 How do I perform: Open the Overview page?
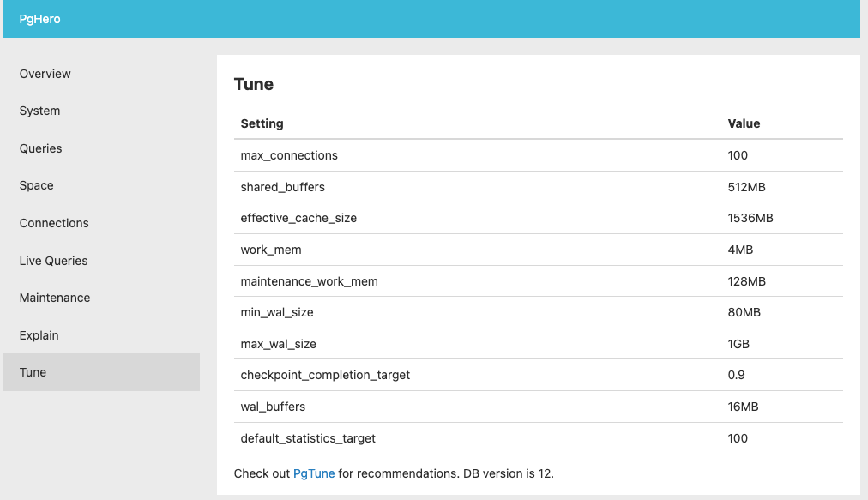45,74
